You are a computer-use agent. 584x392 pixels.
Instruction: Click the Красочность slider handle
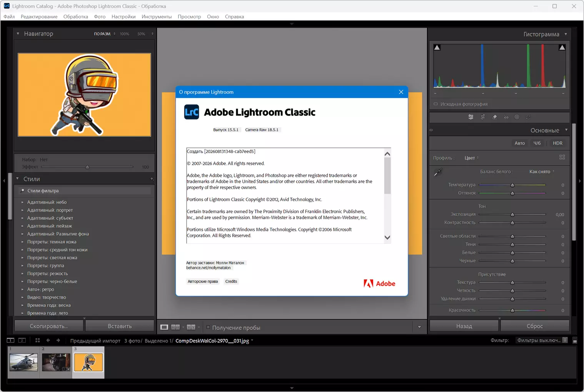(512, 311)
